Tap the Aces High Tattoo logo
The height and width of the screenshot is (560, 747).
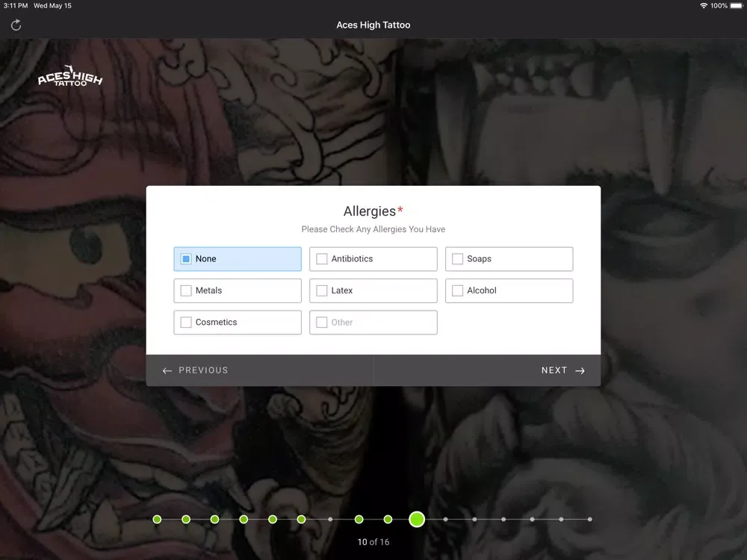click(x=70, y=76)
